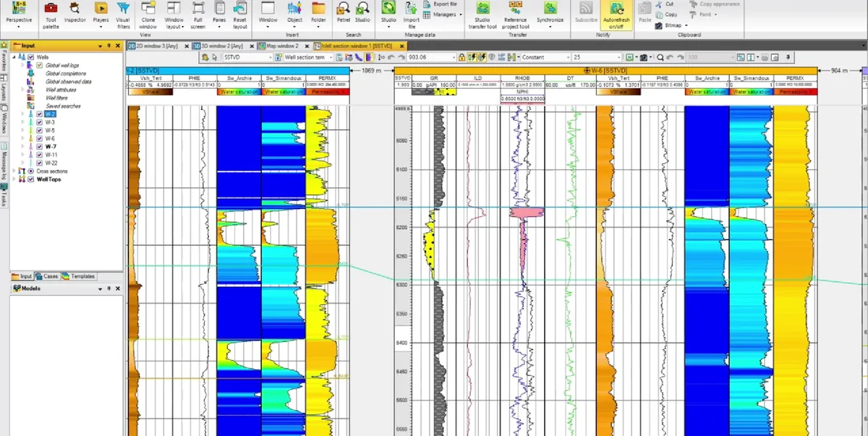Open the Templates tab
The image size is (868, 436).
point(79,276)
